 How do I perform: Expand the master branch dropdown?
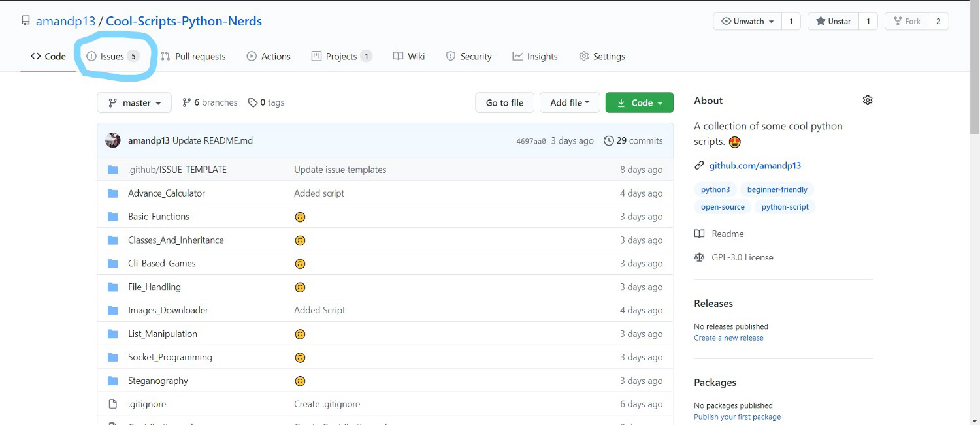[x=135, y=102]
